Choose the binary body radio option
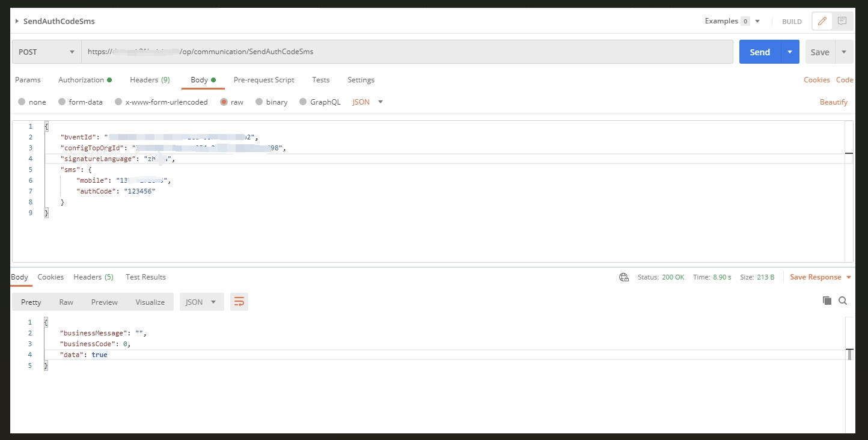Screen dimensions: 868x440 [259, 102]
